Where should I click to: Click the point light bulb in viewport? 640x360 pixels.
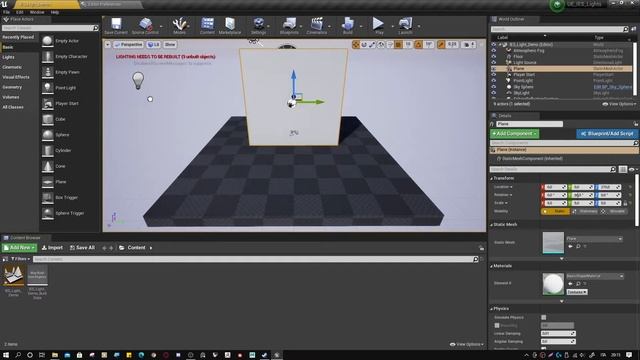[138, 80]
